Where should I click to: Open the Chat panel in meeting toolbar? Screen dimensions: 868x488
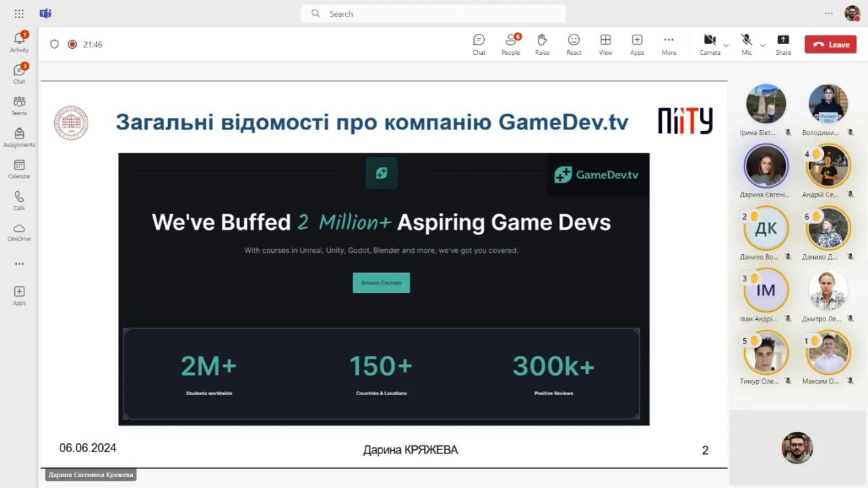[x=479, y=44]
